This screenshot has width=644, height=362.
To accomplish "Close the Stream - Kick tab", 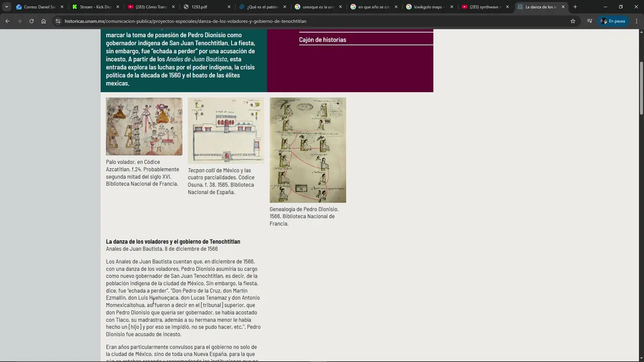I will click(x=118, y=7).
